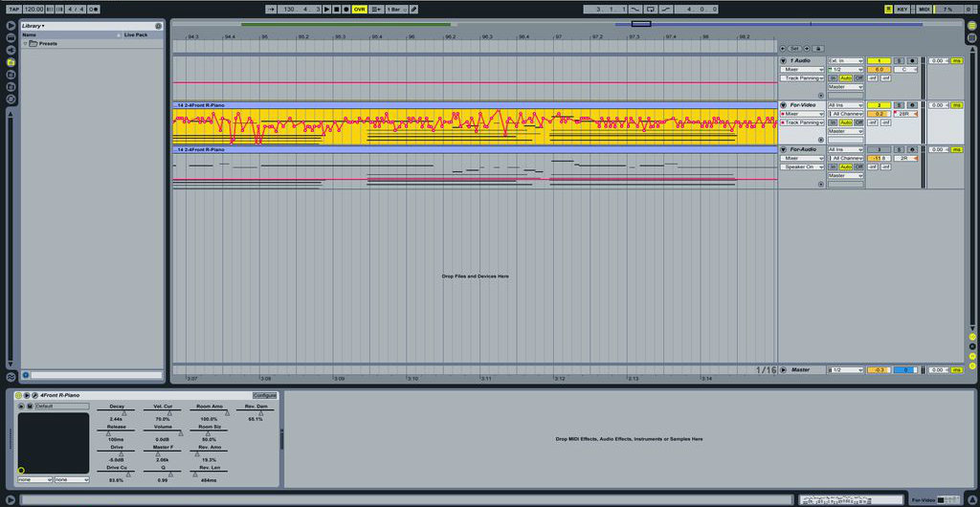Click the 14 2-4Front R-Piano clip in For-Video
980x507 pixels.
pos(475,105)
